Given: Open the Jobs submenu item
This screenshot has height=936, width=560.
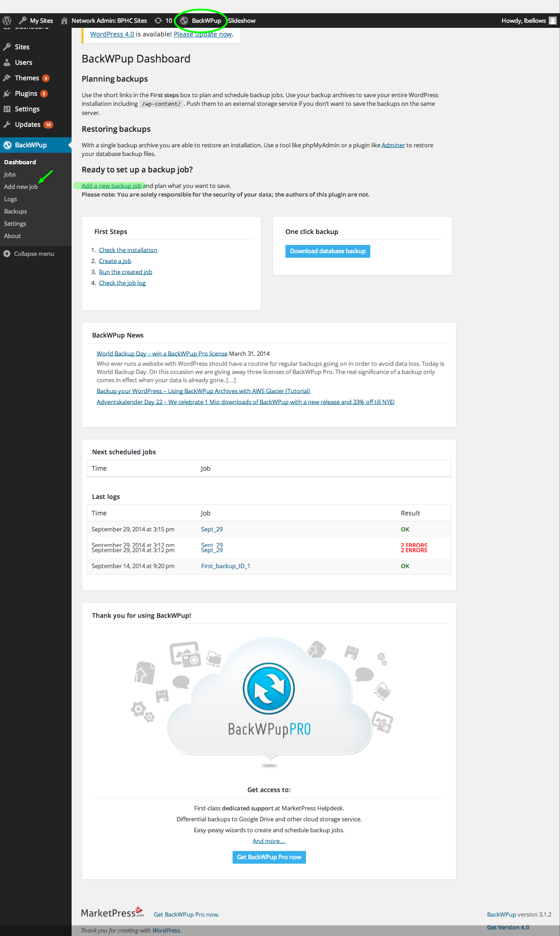Looking at the screenshot, I should (x=10, y=174).
